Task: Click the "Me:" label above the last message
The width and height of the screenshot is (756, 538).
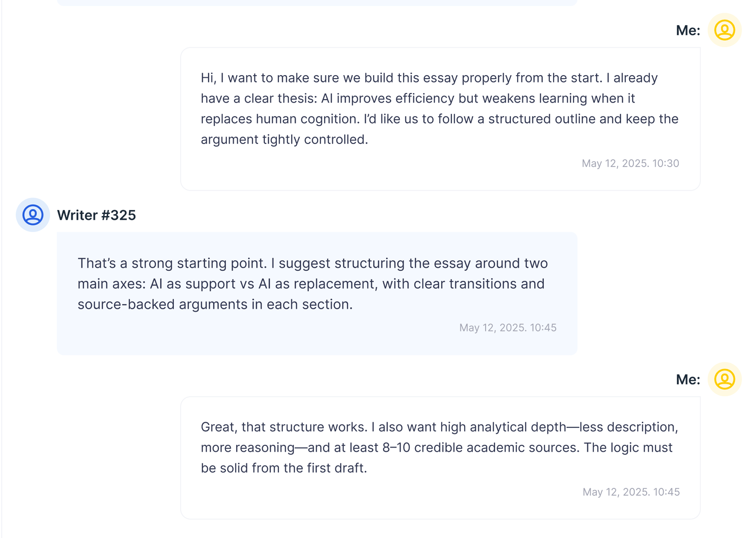Action: (688, 380)
